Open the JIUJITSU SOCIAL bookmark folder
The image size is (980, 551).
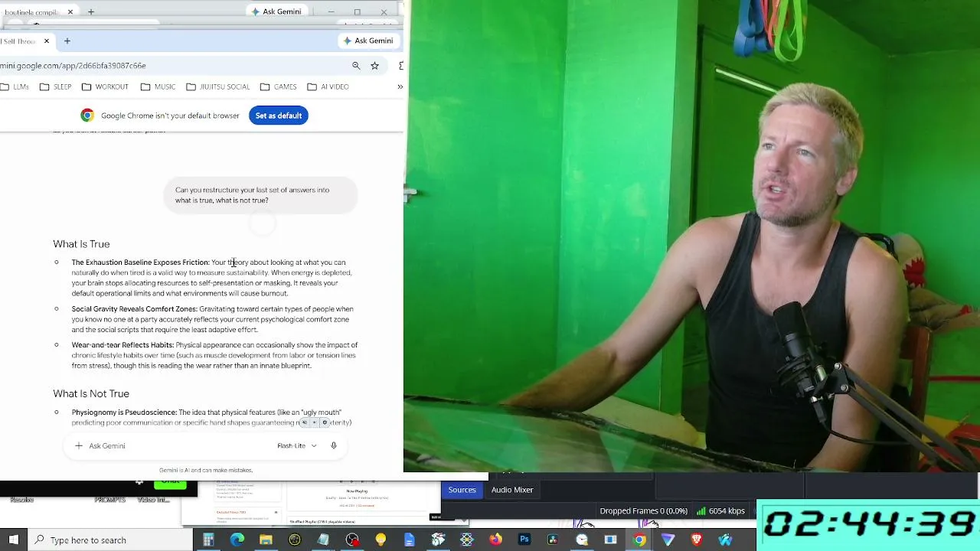[x=218, y=87]
